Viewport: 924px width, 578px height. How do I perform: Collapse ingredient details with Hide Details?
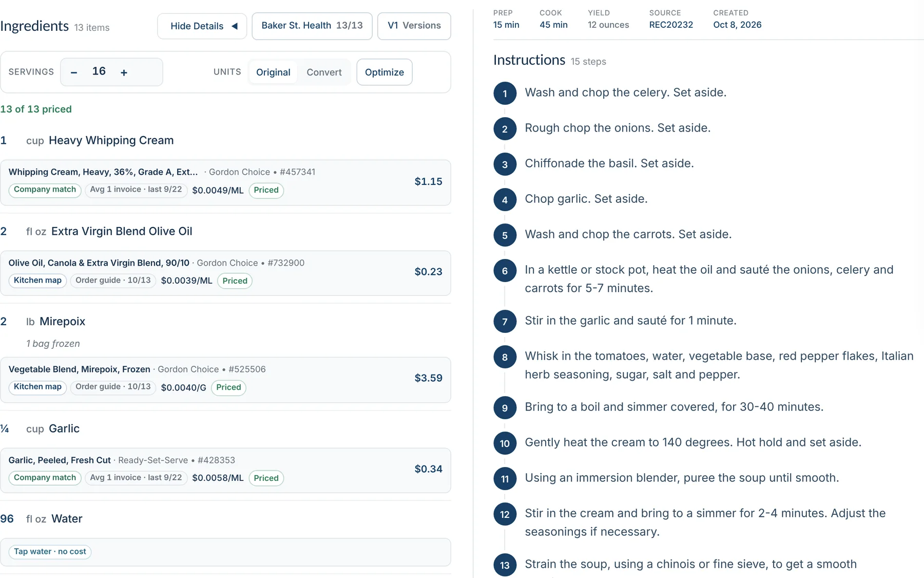point(202,26)
